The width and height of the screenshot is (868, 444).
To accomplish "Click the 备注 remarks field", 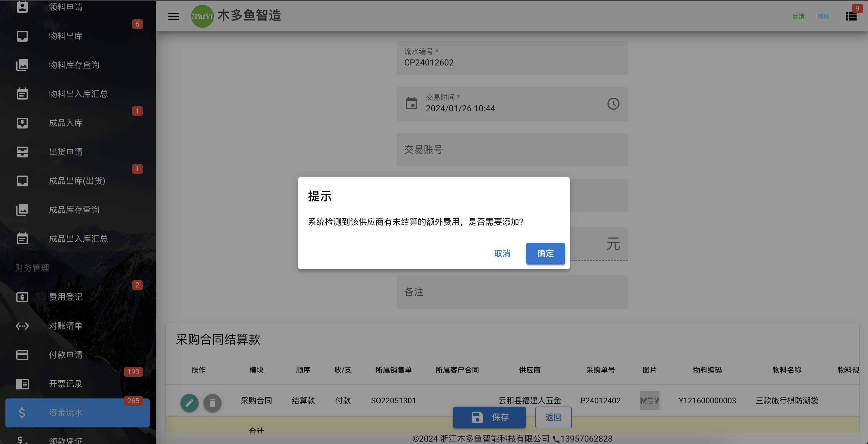I will pyautogui.click(x=512, y=292).
